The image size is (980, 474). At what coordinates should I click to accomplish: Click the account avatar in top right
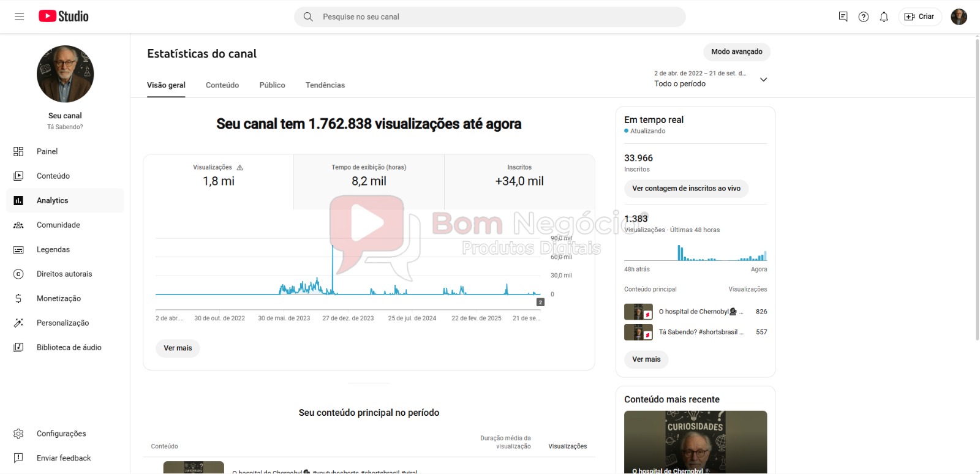(959, 17)
